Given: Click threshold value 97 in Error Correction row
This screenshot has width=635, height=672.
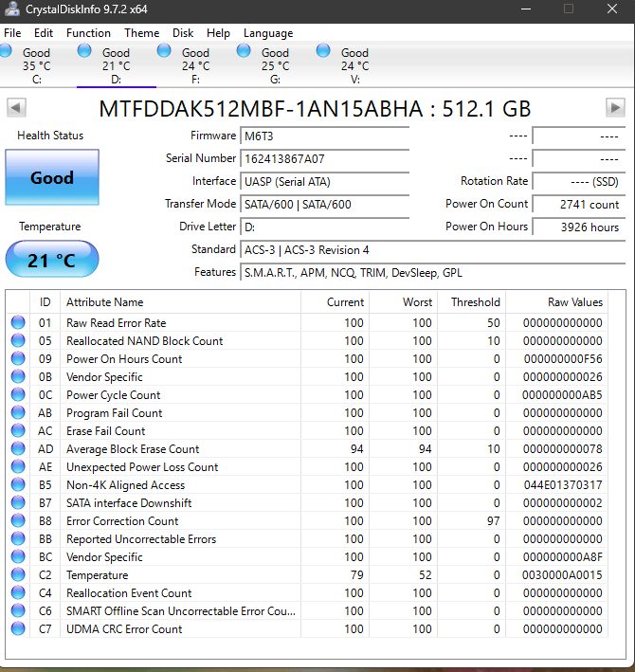Looking at the screenshot, I should point(493,521).
